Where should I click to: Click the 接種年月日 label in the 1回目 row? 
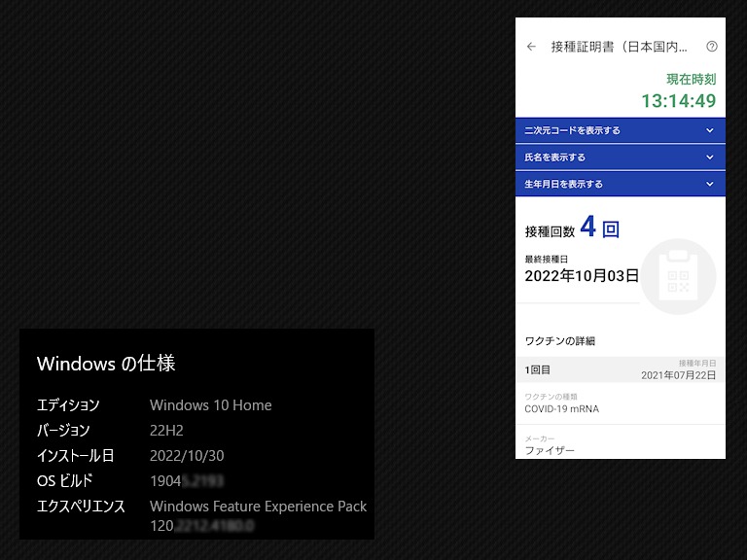pos(697,364)
